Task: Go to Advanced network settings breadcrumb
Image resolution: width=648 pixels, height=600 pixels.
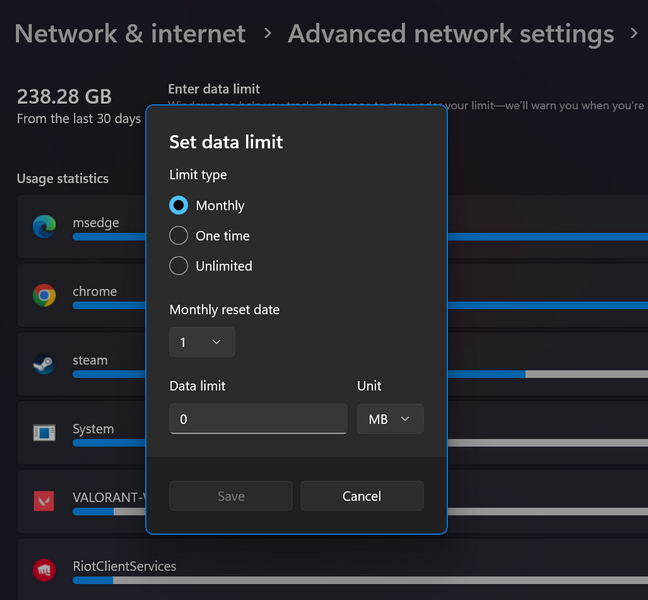Action: (x=451, y=33)
